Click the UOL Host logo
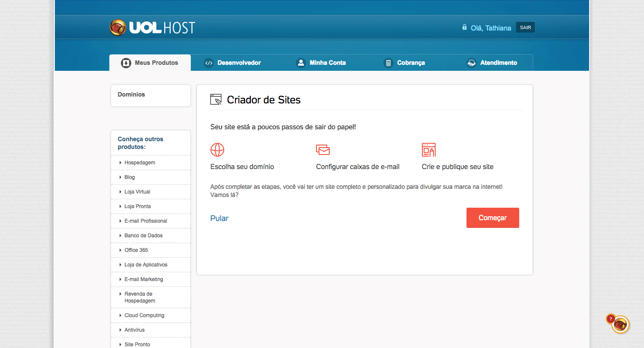This screenshot has height=348, width=644. pyautogui.click(x=152, y=27)
